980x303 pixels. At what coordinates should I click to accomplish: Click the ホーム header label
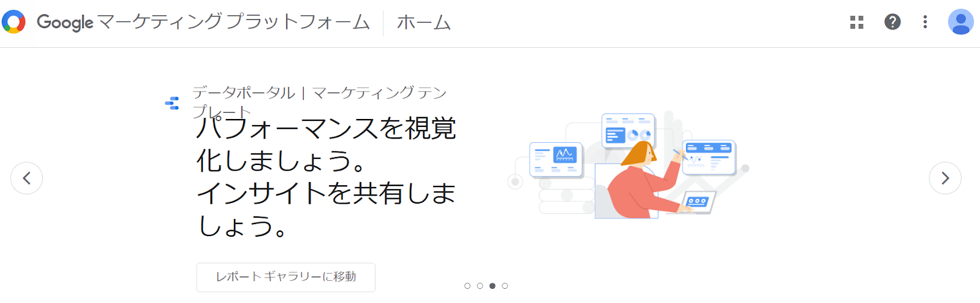(424, 23)
